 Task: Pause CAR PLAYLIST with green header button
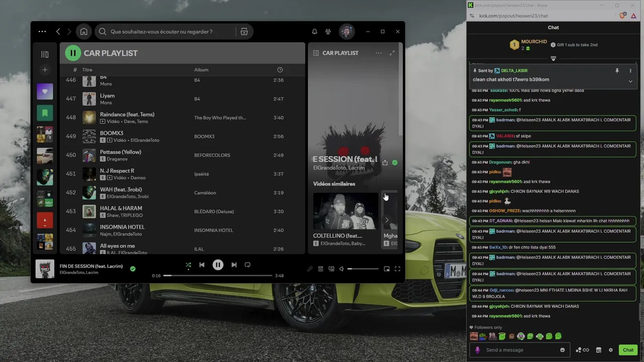tap(73, 53)
